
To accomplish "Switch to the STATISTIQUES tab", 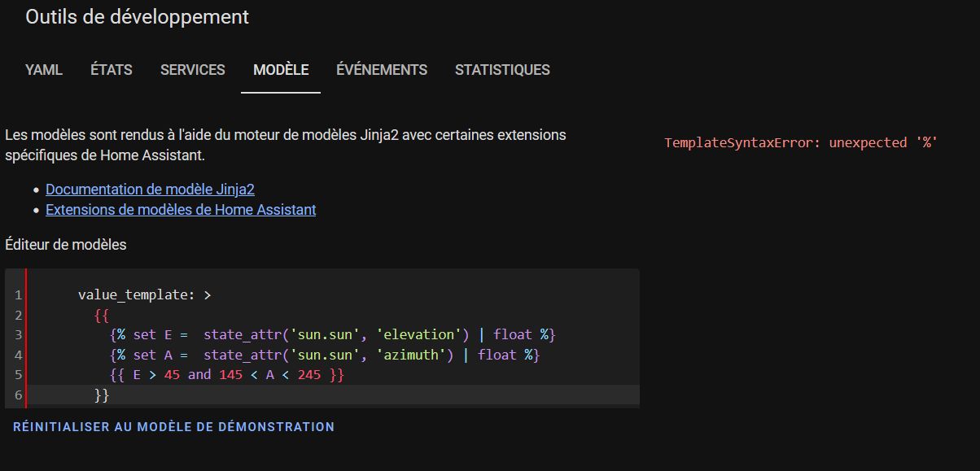I will coord(502,70).
